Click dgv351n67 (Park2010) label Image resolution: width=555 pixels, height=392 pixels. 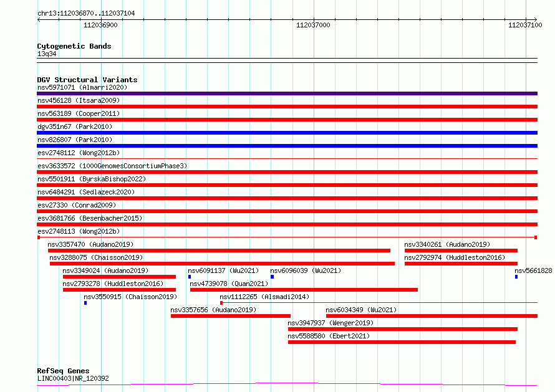click(75, 127)
